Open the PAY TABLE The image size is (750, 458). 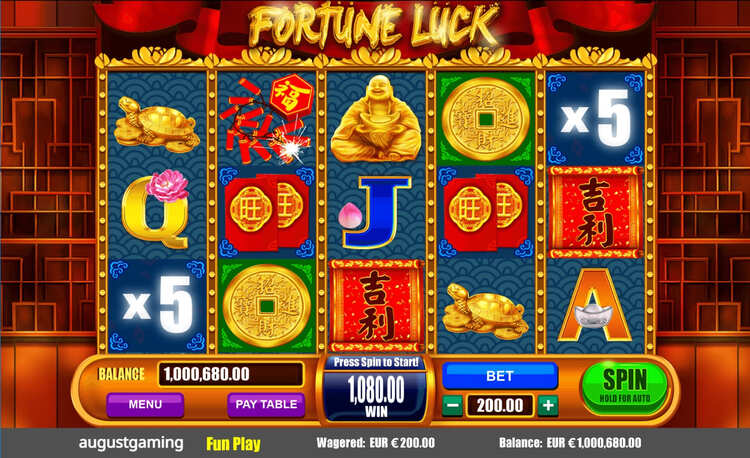pyautogui.click(x=266, y=404)
